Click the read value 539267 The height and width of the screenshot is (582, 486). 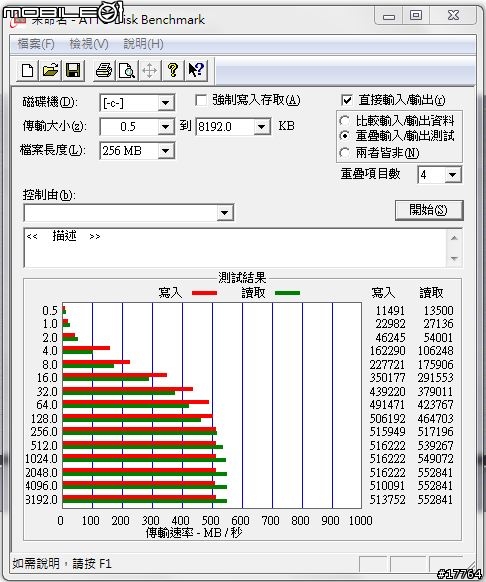pyautogui.click(x=435, y=445)
